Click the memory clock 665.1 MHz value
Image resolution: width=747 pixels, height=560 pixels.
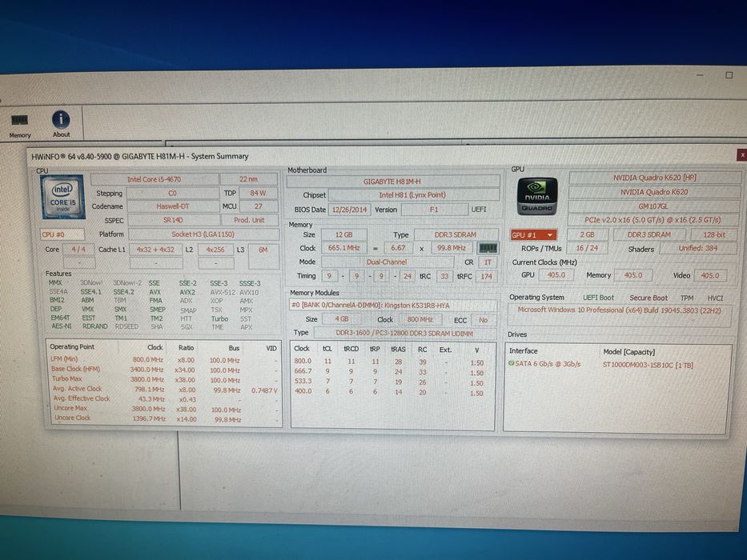click(x=344, y=248)
